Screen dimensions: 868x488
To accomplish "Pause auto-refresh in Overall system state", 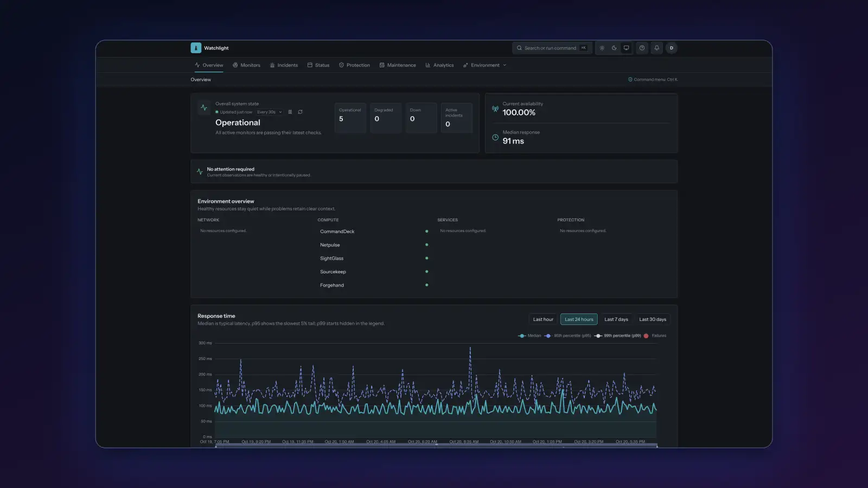I will coord(290,112).
